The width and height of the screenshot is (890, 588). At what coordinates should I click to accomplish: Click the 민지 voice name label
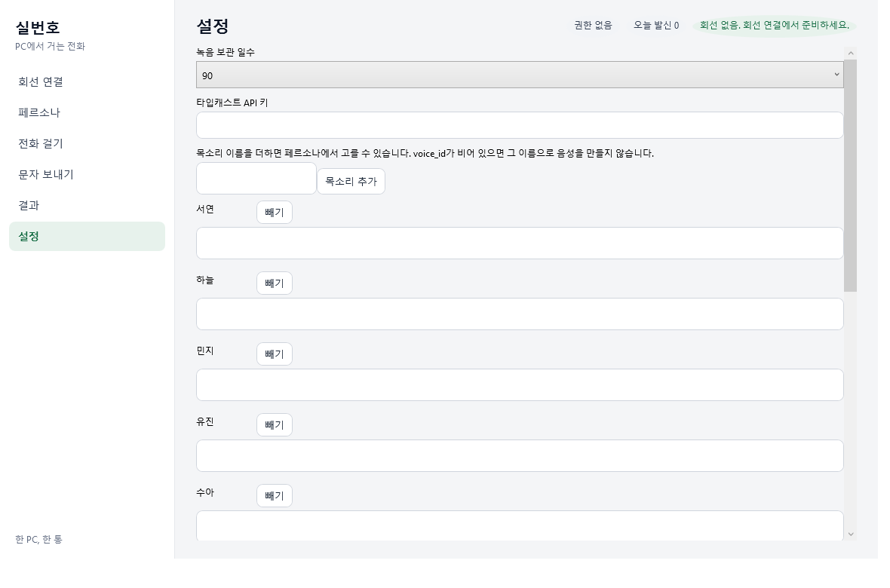pos(205,351)
